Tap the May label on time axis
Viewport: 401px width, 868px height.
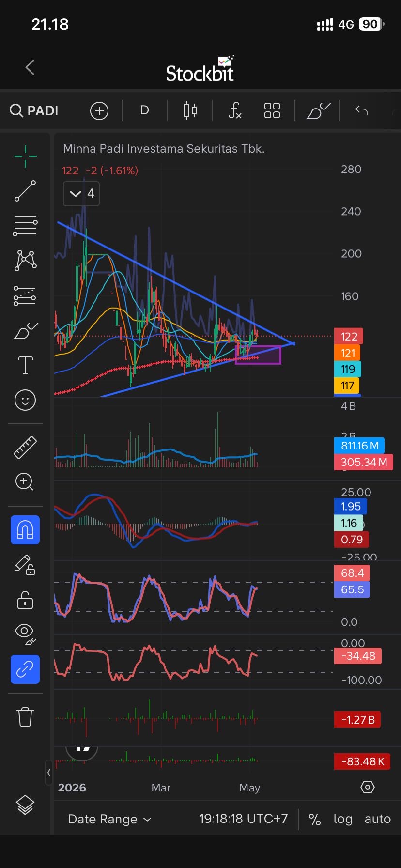click(x=250, y=788)
